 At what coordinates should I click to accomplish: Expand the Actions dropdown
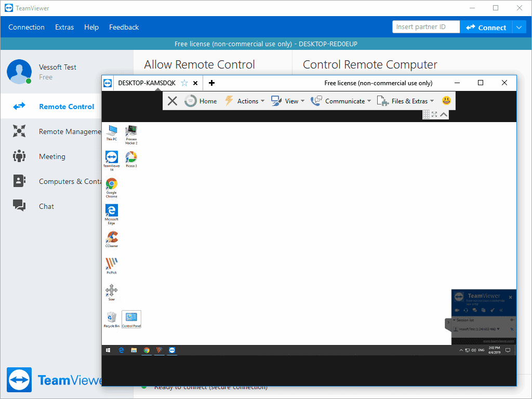coord(244,101)
